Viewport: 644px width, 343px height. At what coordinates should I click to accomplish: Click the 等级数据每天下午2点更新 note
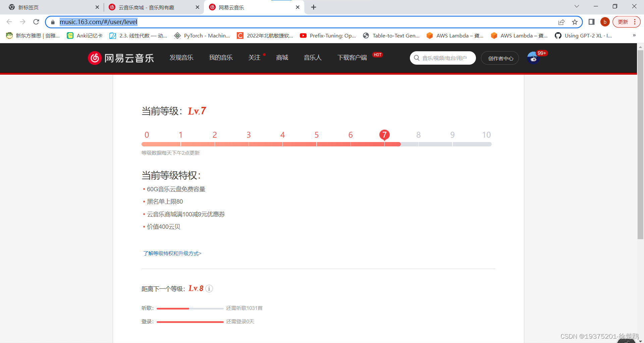click(170, 153)
